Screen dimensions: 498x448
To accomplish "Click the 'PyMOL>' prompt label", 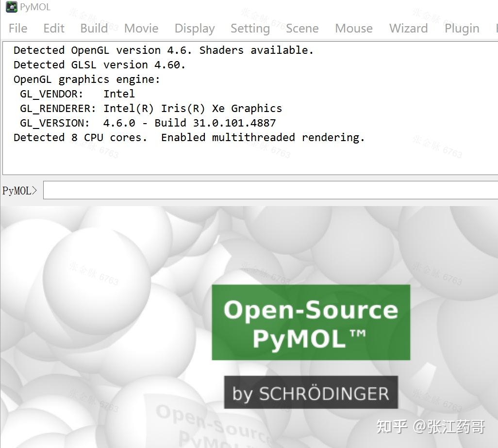I will 20,191.
